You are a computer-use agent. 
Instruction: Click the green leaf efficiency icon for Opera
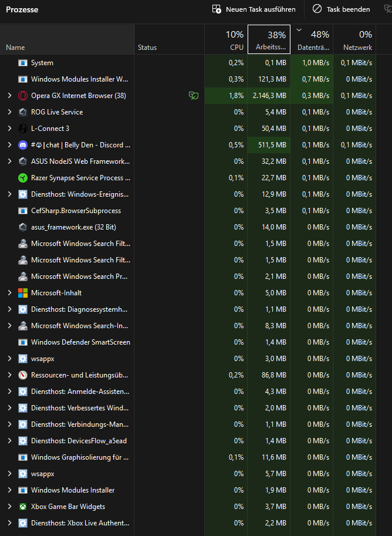(194, 96)
